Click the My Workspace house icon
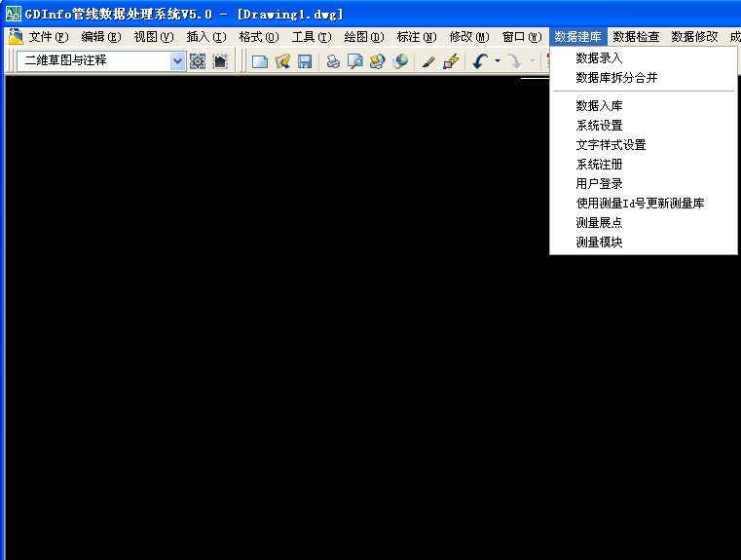The width and height of the screenshot is (741, 560). [220, 61]
